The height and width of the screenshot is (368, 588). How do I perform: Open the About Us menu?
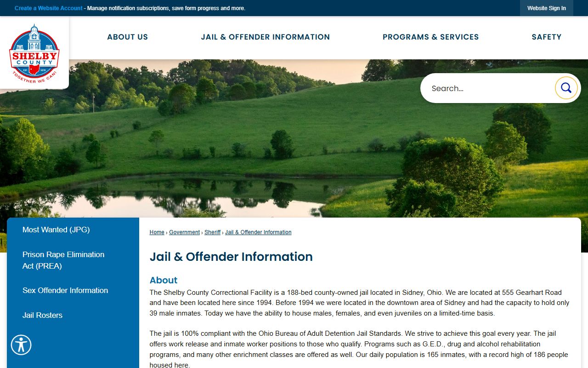point(128,37)
